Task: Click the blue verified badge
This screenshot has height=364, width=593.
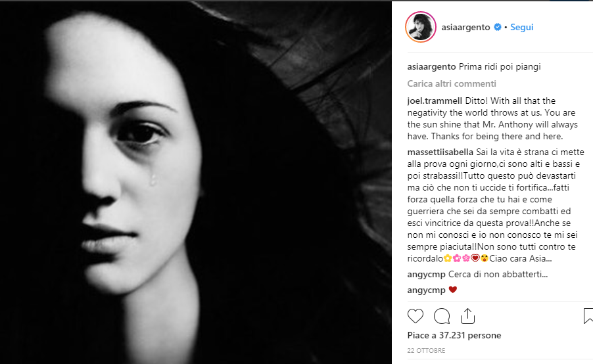Action: click(498, 27)
